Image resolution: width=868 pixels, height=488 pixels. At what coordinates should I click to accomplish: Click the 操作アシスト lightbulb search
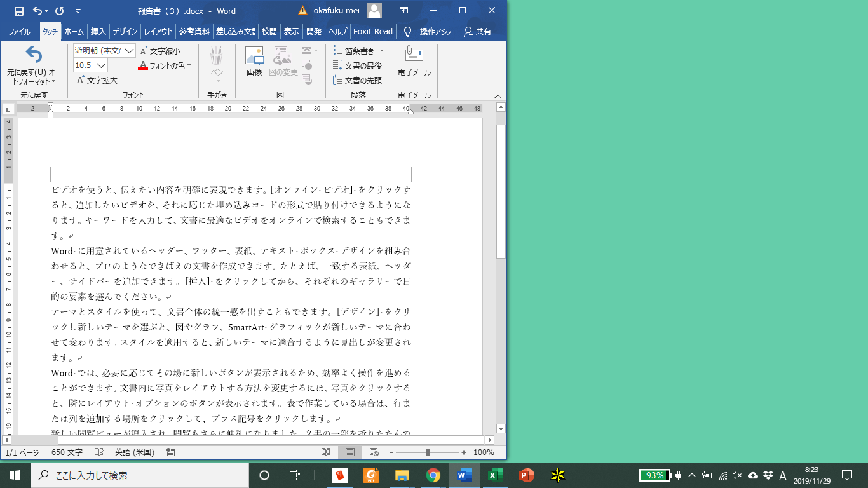[x=427, y=31]
